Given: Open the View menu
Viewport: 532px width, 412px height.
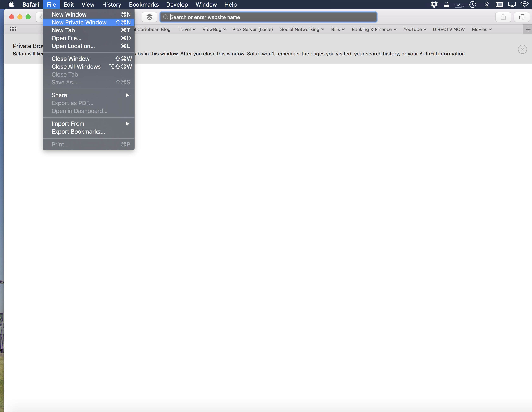Looking at the screenshot, I should pyautogui.click(x=88, y=4).
